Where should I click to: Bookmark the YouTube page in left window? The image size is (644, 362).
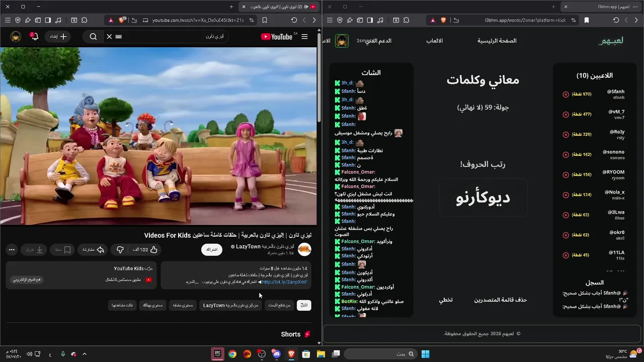point(265,20)
